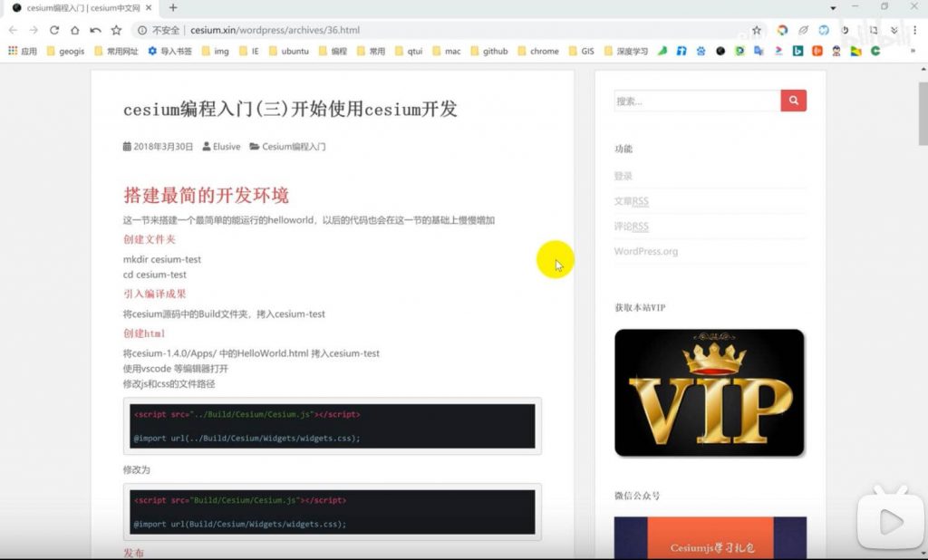Viewport: 928px width, 560px height.
Task: Click the crop-shaped extension icon
Action: 873,30
